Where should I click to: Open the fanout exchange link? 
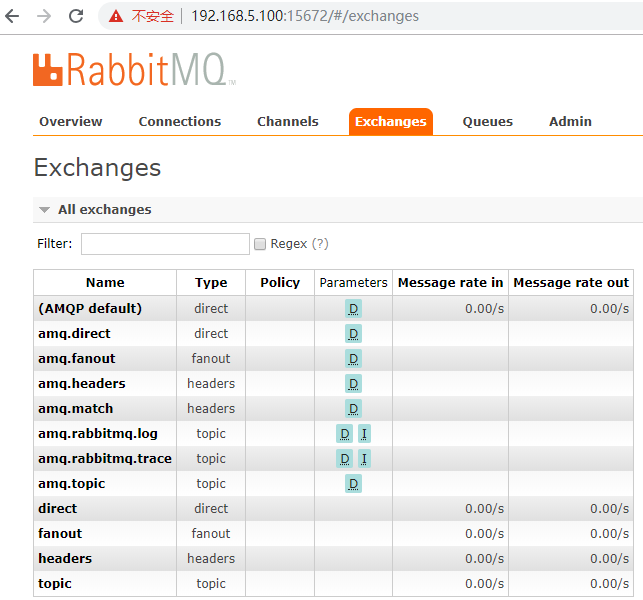pos(60,534)
